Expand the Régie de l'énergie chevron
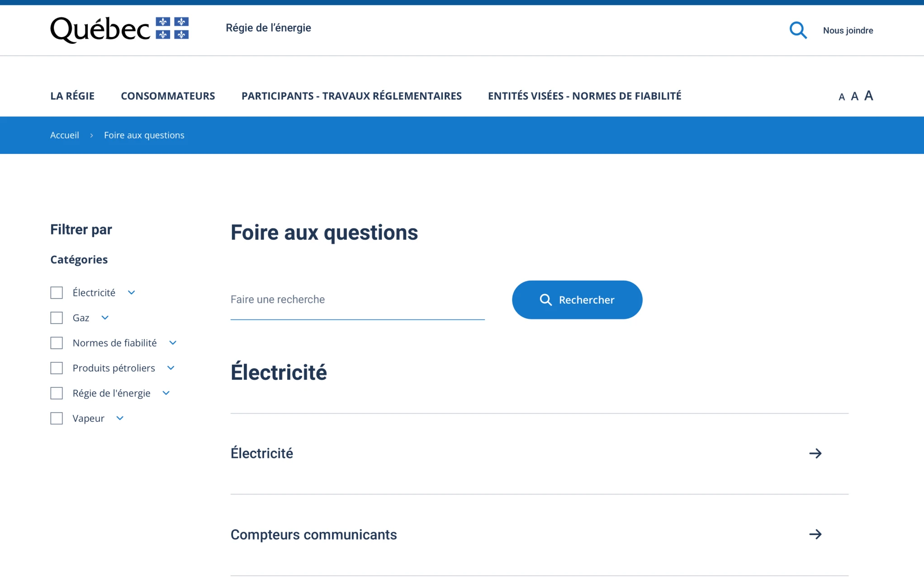This screenshot has height=577, width=924. pos(166,393)
